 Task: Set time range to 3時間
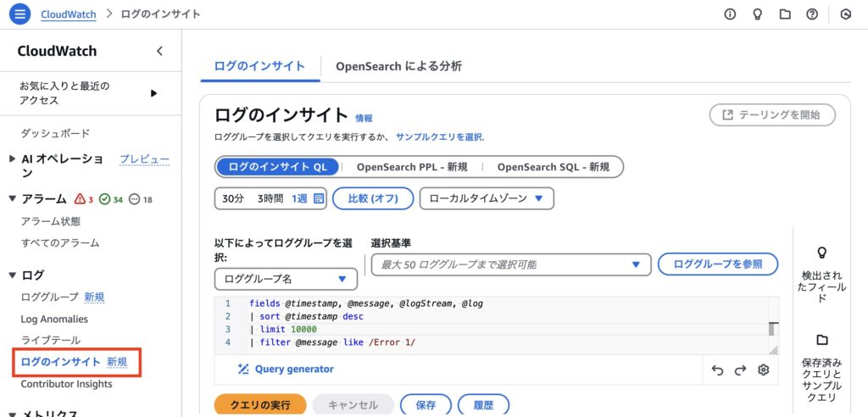tap(270, 199)
